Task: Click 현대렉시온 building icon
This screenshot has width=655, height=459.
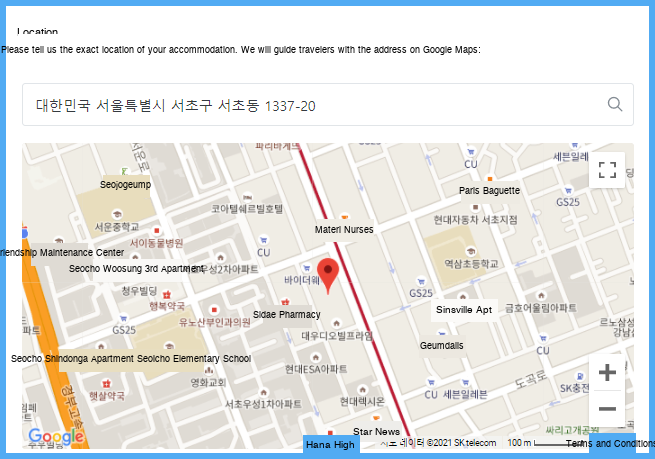Action: pyautogui.click(x=363, y=389)
